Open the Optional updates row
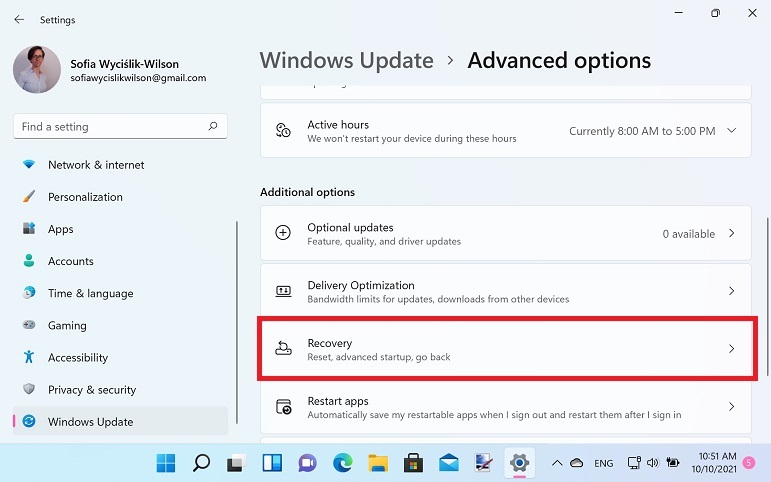The width and height of the screenshot is (771, 482). [505, 233]
